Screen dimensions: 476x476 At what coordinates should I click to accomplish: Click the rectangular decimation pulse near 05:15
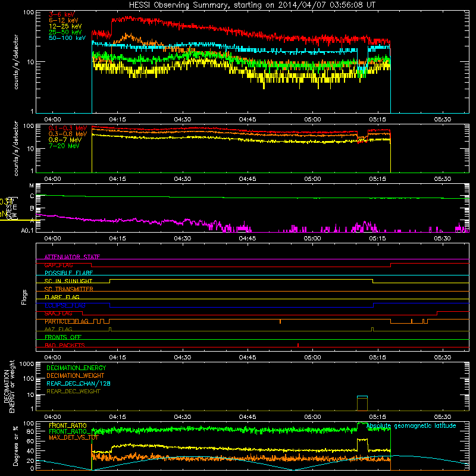pos(362,403)
